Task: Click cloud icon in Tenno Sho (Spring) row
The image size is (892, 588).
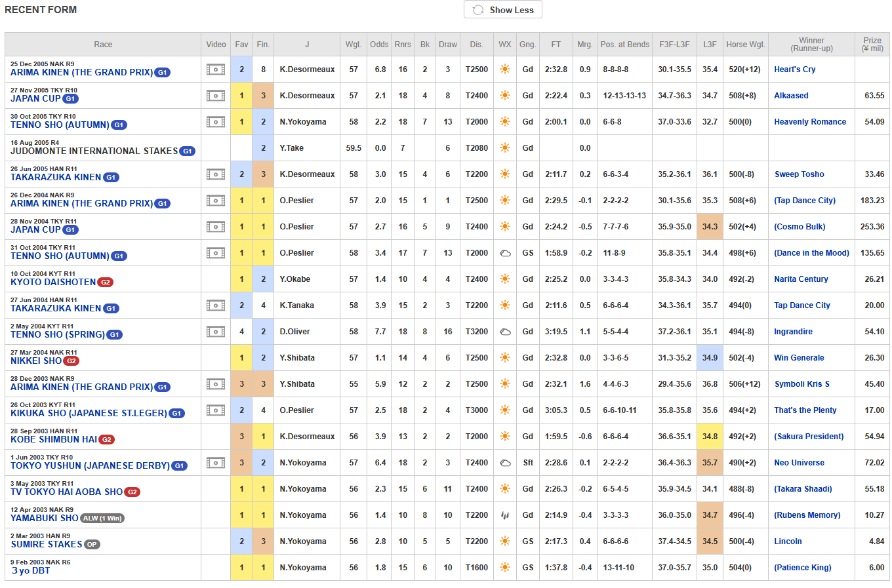Action: point(505,332)
